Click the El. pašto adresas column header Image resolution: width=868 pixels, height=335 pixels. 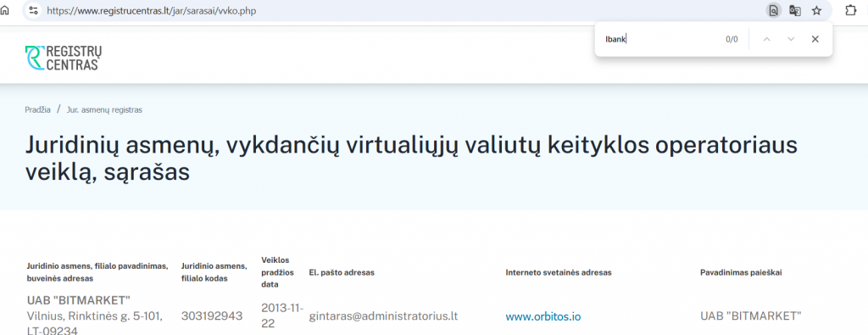point(342,272)
